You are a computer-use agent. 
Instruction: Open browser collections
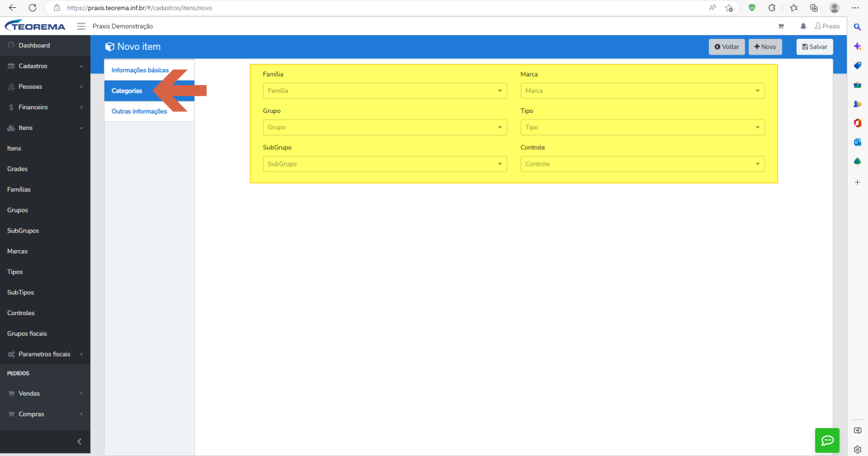814,8
